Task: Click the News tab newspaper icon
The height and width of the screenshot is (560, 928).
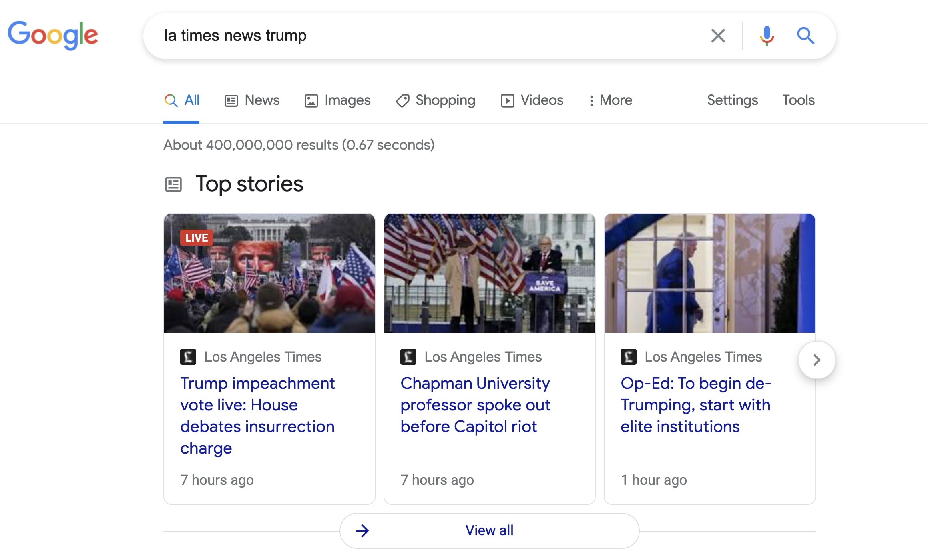Action: [231, 100]
